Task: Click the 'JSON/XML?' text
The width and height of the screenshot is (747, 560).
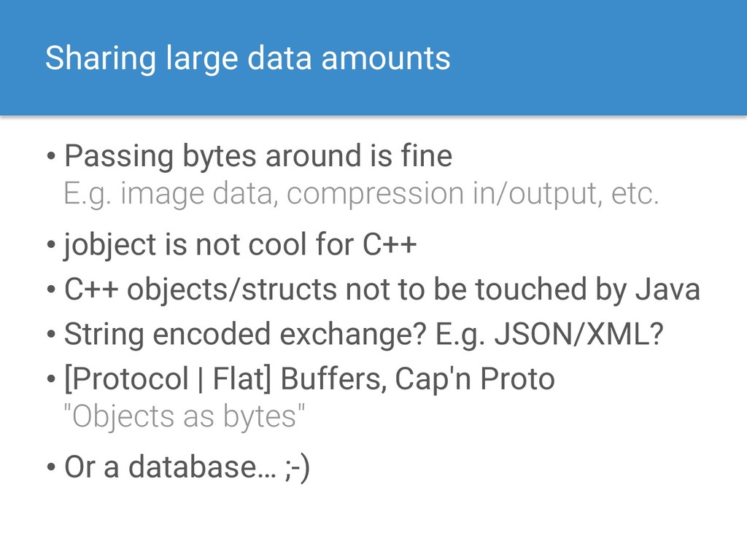Action: coord(578,334)
